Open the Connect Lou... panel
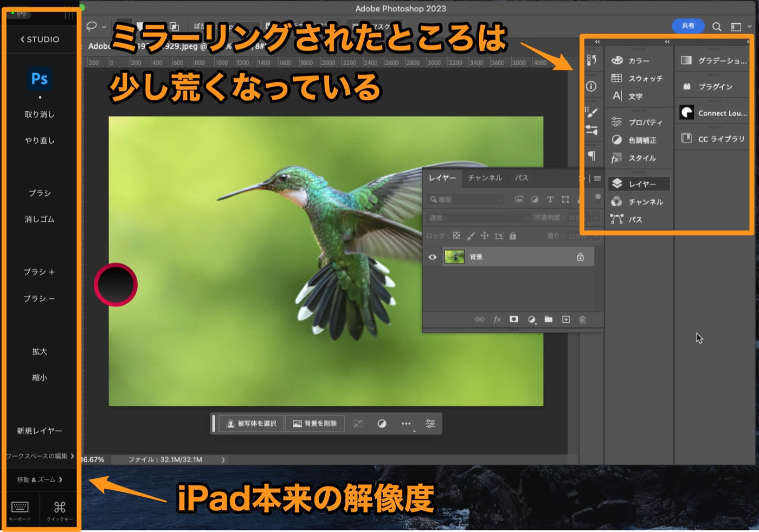This screenshot has height=532, width=759. [x=714, y=113]
